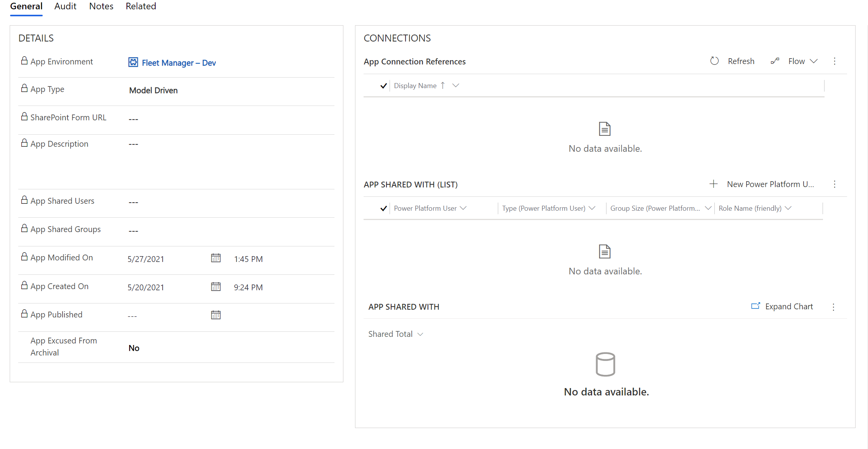Open more commands for App Connection References
Viewport: 868px width, 449px height.
(835, 61)
